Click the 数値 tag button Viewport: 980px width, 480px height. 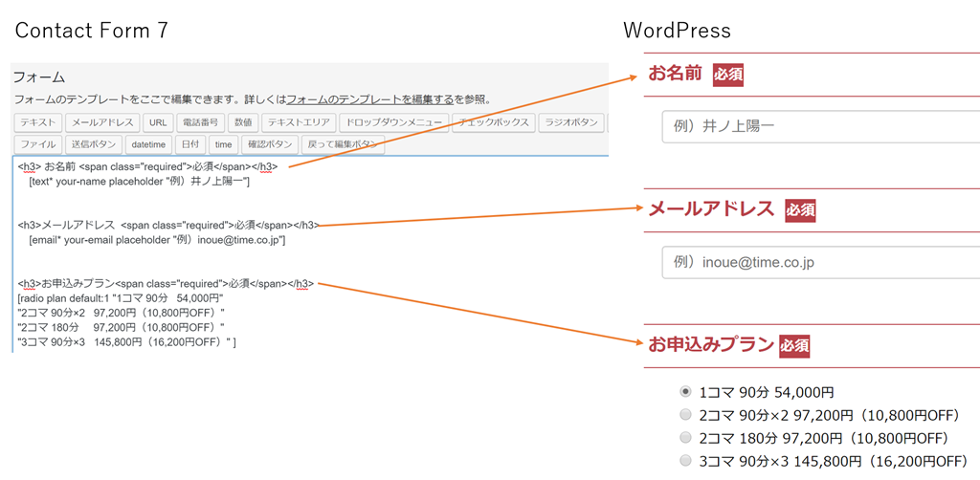[243, 122]
